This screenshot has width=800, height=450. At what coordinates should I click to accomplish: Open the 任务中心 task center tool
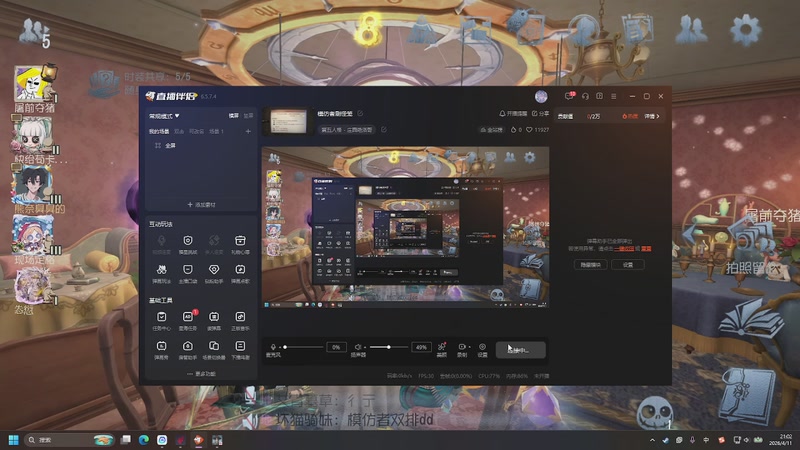(161, 317)
